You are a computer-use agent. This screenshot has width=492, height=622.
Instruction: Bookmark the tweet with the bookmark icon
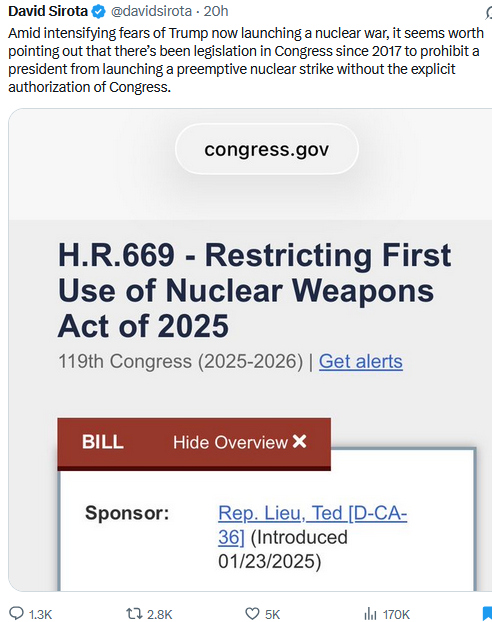pos(487,614)
